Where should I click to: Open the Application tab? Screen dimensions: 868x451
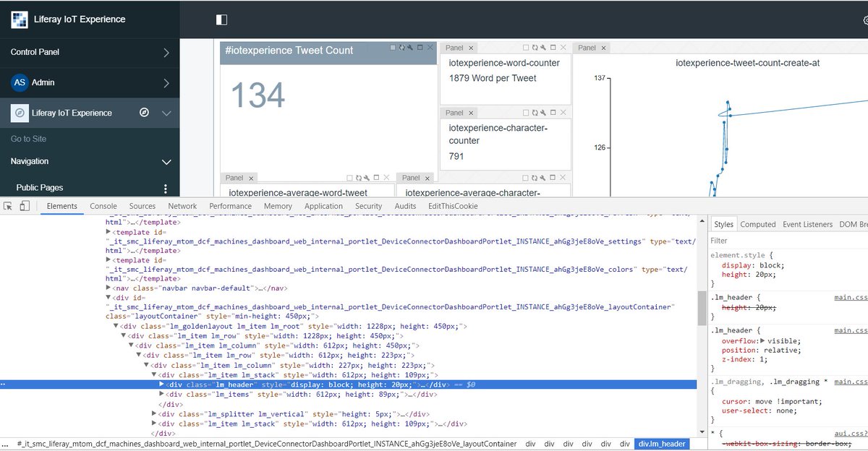tap(323, 206)
